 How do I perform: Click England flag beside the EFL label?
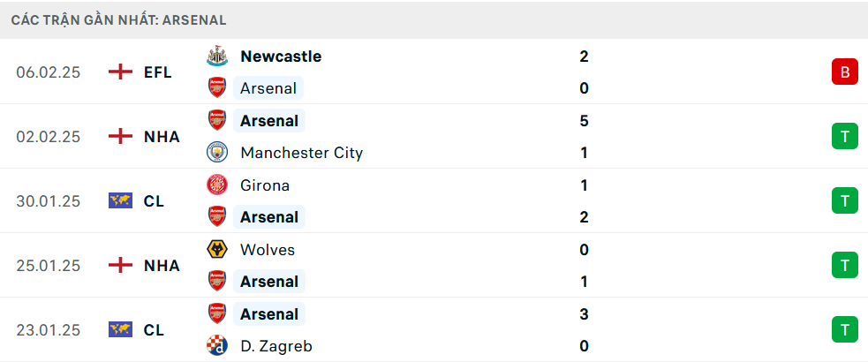pyautogui.click(x=120, y=72)
